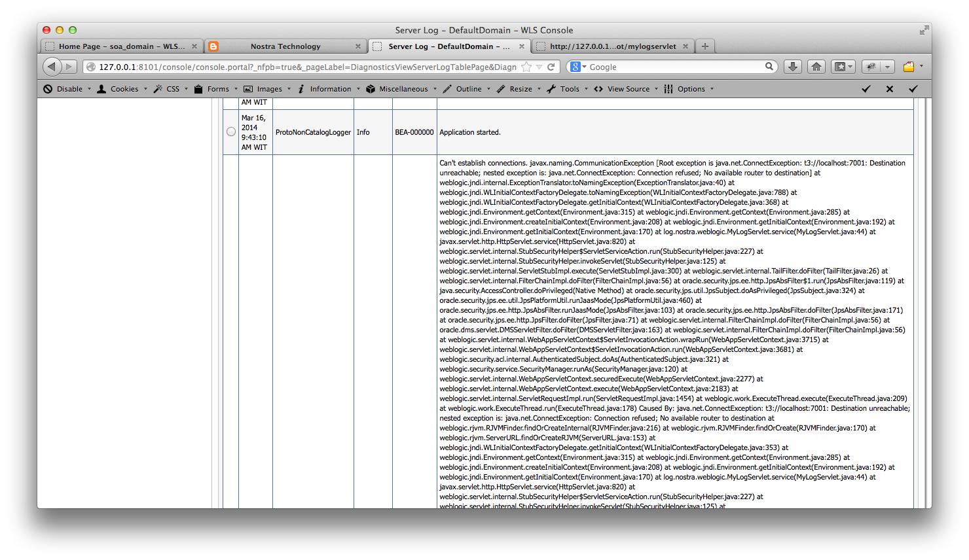Open the Disable menu in developer toolbar
The width and height of the screenshot is (969, 560).
[67, 89]
